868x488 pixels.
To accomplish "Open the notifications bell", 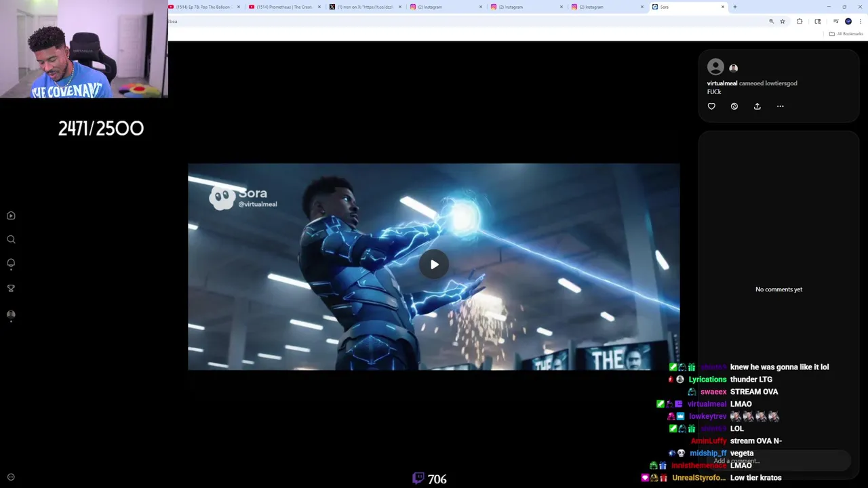I will 11,264.
